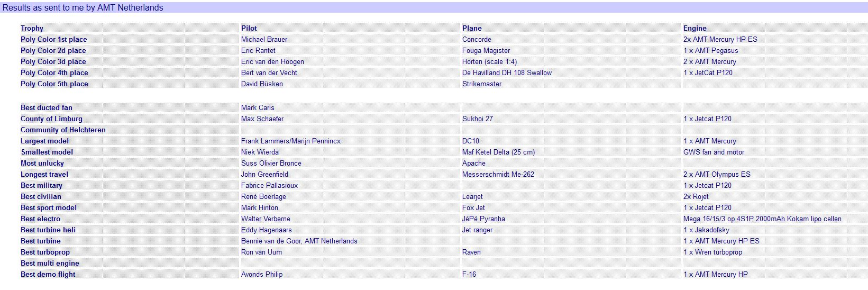
Task: Click 'Best demo flight' trophy cell
Action: (48, 274)
